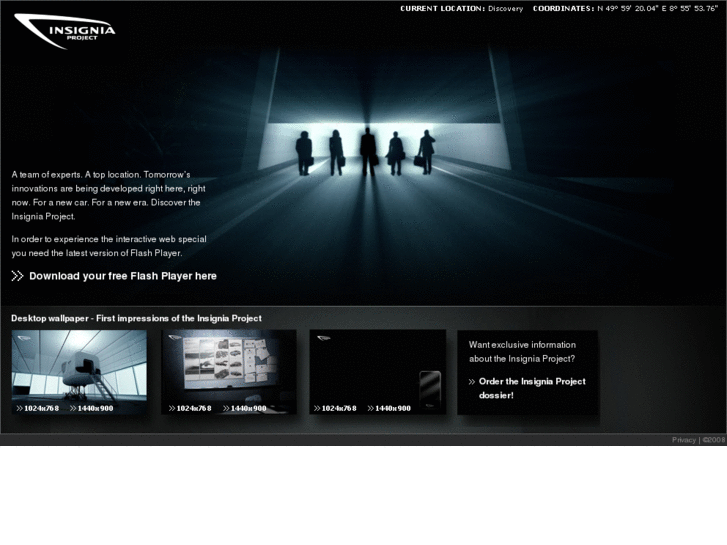The width and height of the screenshot is (727, 545).
Task: Download simulator wallpaper in 1440x900
Action: [91, 408]
